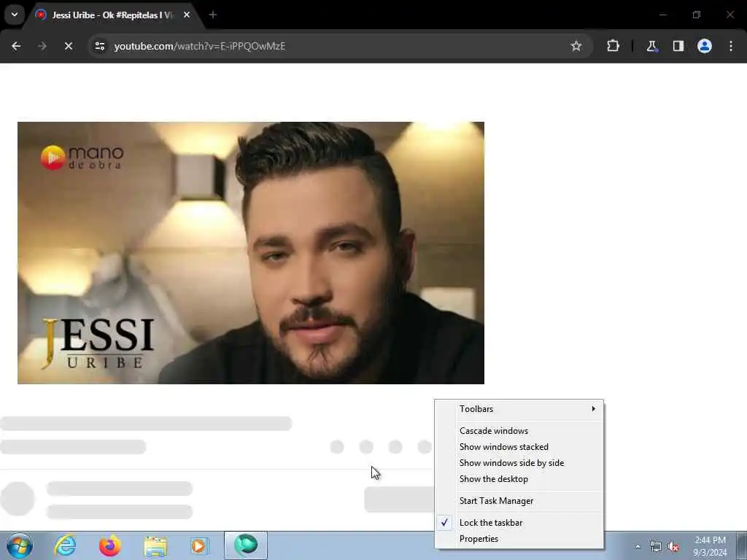Open the Extensions puzzle icon
This screenshot has width=747, height=560.
tap(613, 46)
